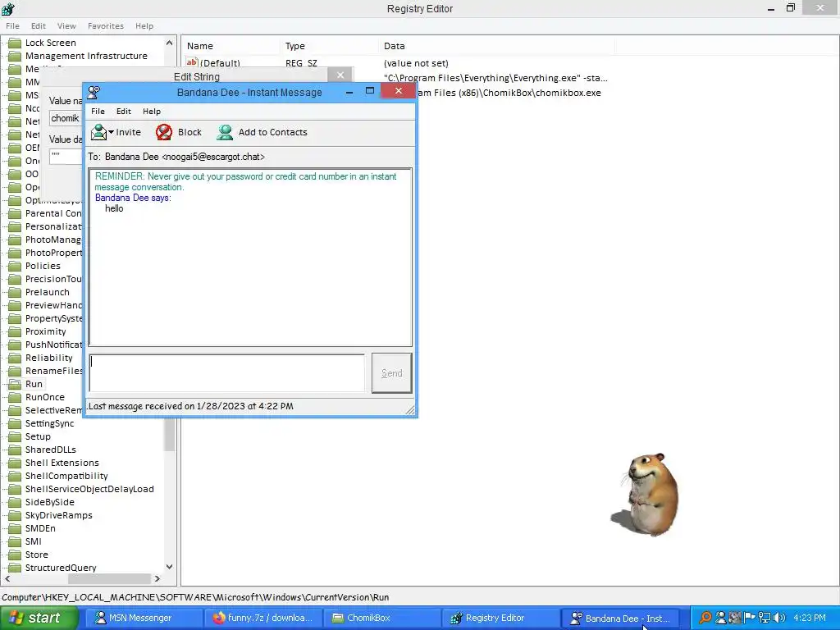Click into the chat message input box
The image size is (840, 630).
(x=226, y=373)
